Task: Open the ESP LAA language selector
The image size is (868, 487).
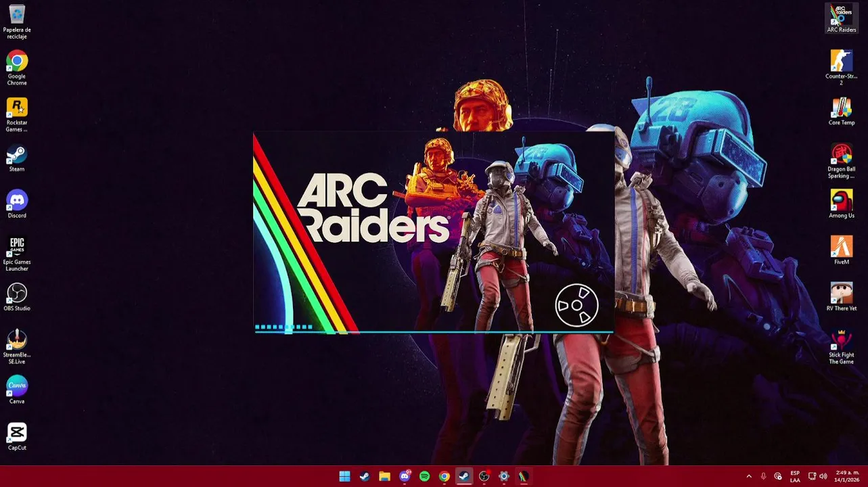Action: [795, 476]
